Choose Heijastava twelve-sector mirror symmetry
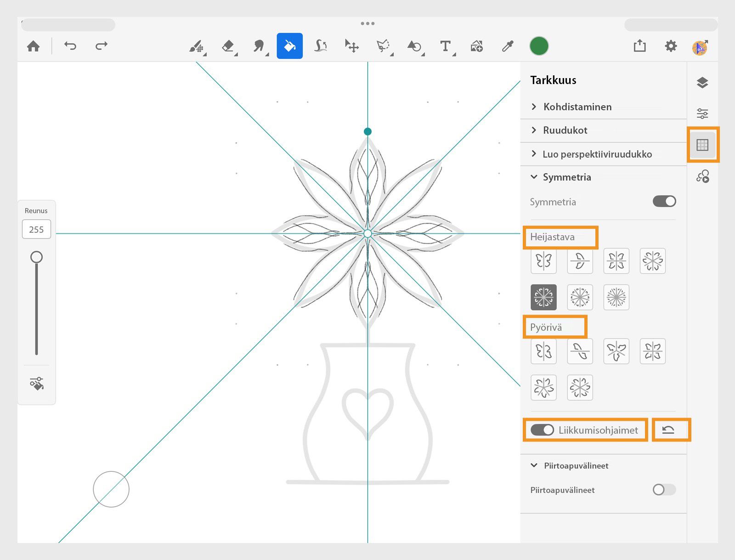Screen dimensions: 735x560 click(x=616, y=297)
